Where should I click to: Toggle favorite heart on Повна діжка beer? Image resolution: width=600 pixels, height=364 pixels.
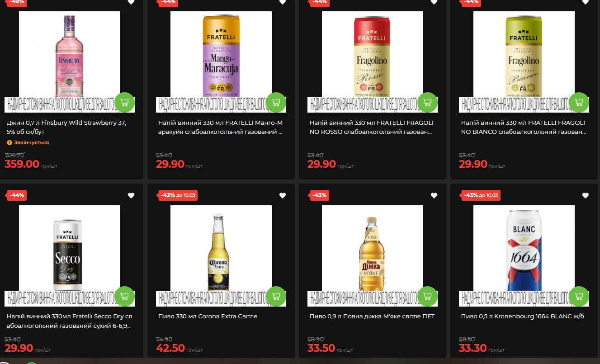[434, 195]
